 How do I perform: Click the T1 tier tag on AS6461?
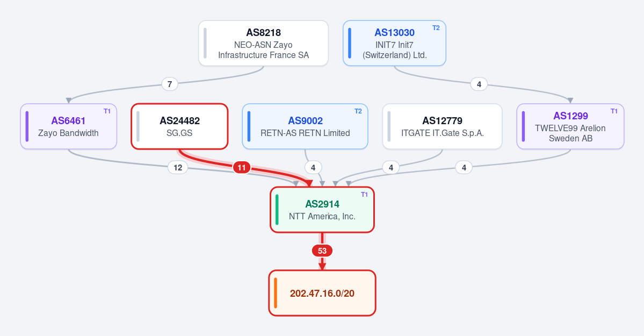[x=107, y=111]
